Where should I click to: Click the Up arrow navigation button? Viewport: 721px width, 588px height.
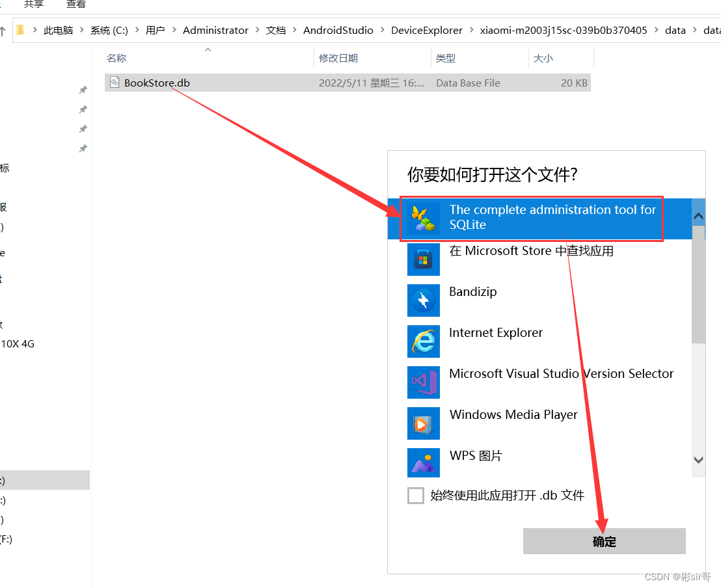click(x=3, y=31)
